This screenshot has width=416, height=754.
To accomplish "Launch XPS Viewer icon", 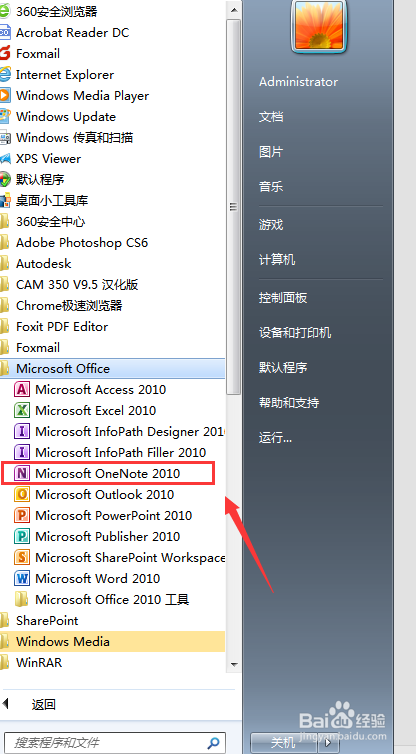I will tap(4, 159).
